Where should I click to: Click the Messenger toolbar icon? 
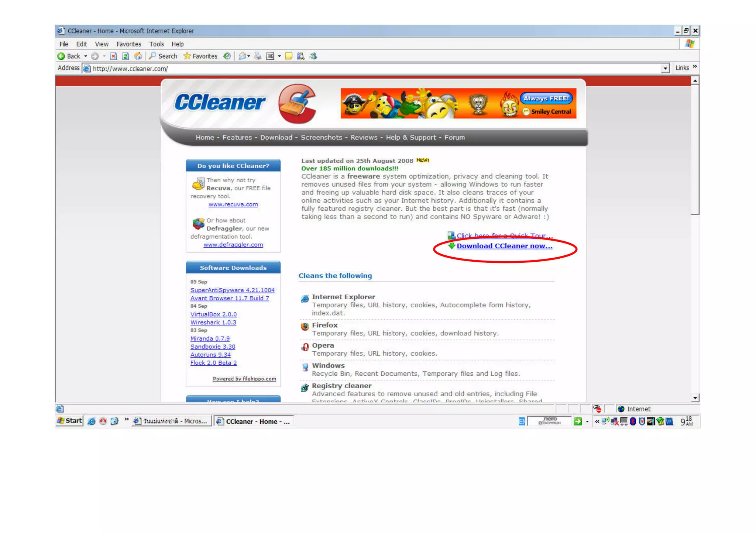point(313,56)
